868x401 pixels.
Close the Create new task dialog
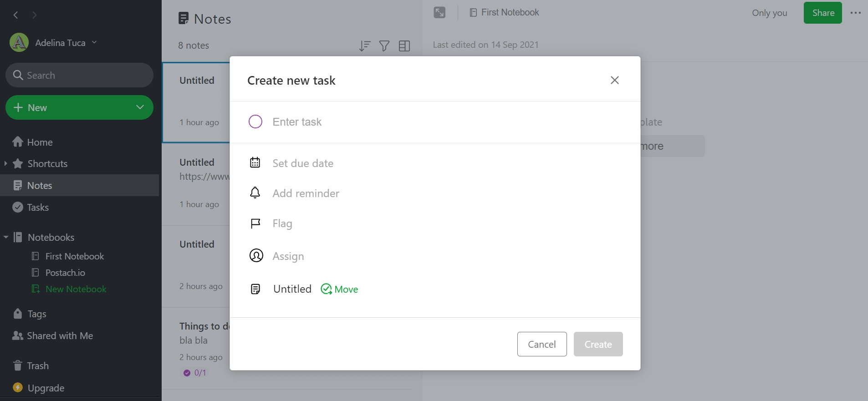click(x=614, y=80)
